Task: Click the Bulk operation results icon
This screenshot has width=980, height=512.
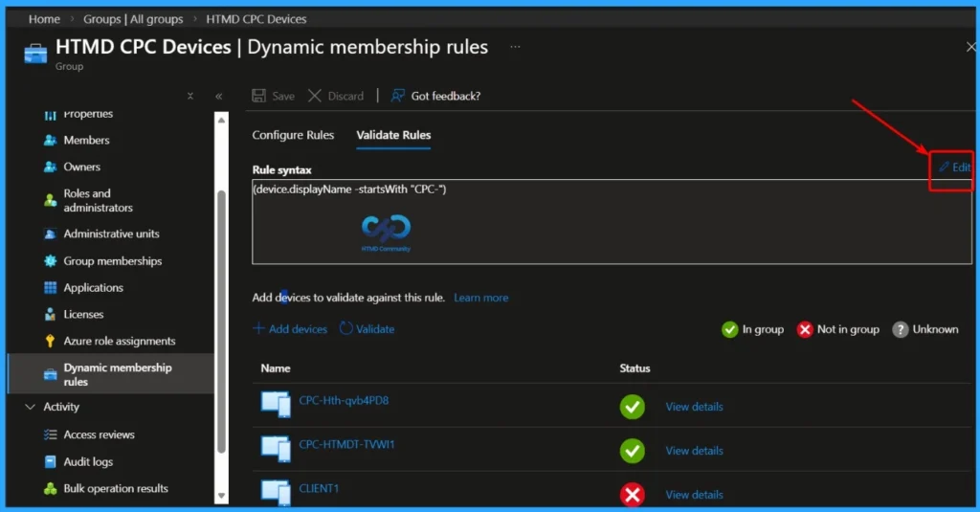Action: pyautogui.click(x=50, y=488)
